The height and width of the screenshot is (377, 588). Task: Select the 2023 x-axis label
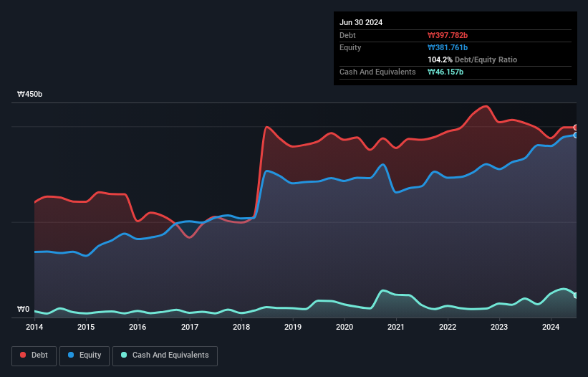click(x=499, y=327)
